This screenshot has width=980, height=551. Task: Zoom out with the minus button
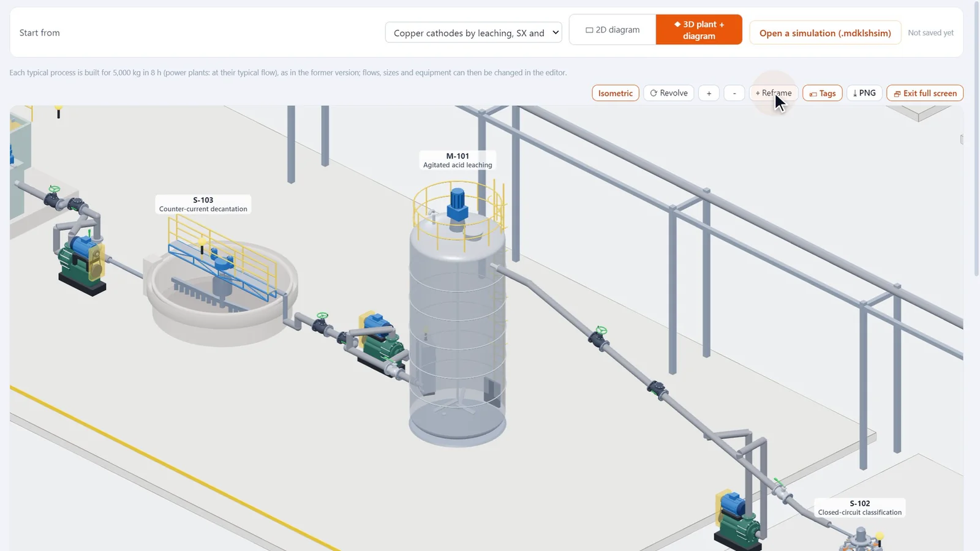point(734,93)
